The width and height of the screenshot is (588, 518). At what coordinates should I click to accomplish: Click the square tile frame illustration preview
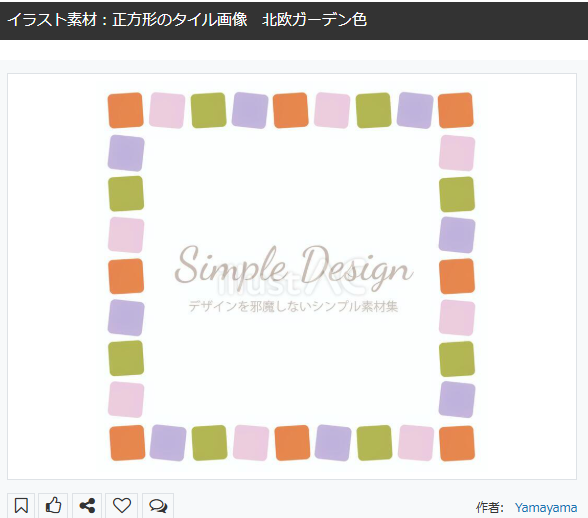pos(292,276)
